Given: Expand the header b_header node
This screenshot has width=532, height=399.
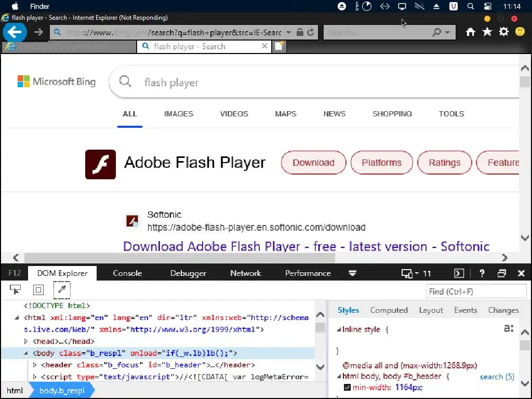Looking at the screenshot, I should (x=35, y=365).
